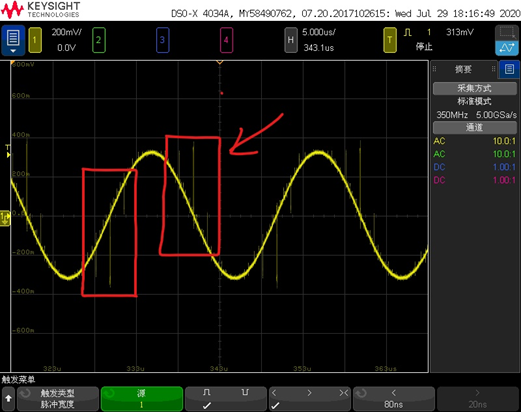The image size is (521, 412).
Task: Select the 0.0V channel offset value
Action: coord(66,48)
